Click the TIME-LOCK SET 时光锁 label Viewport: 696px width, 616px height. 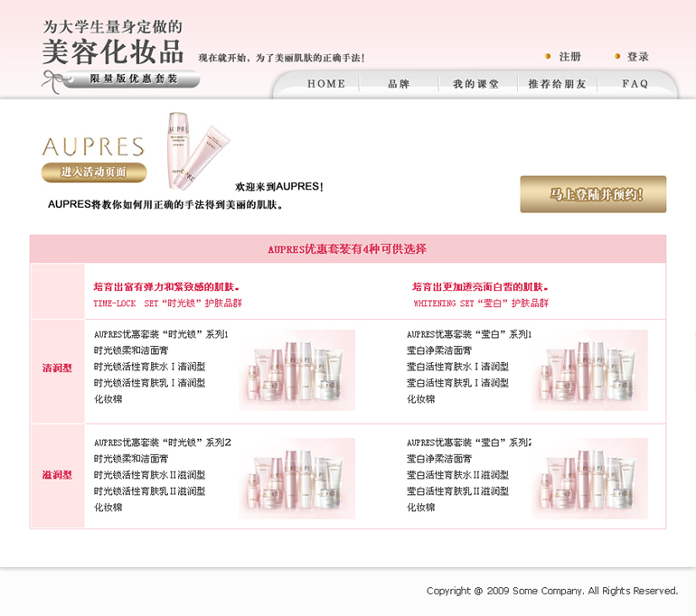point(167,303)
